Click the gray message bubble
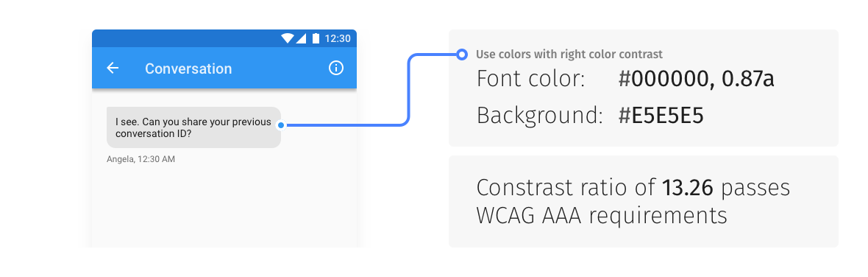This screenshot has width=868, height=277. [x=193, y=127]
